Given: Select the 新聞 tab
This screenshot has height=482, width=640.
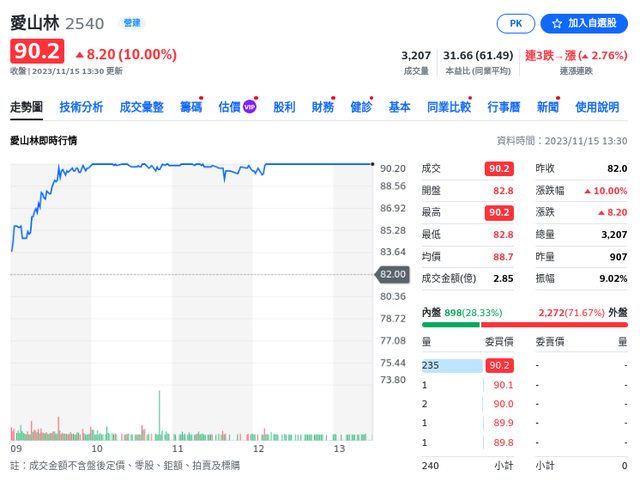Looking at the screenshot, I should point(547,107).
